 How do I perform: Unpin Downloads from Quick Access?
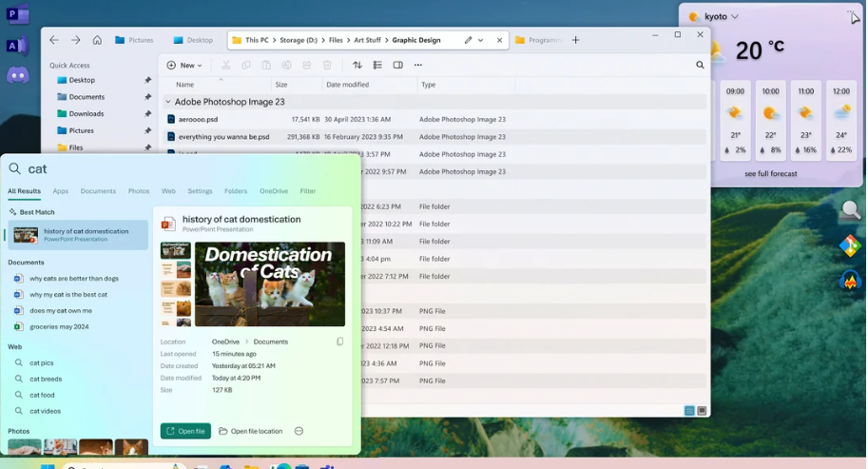tap(147, 113)
